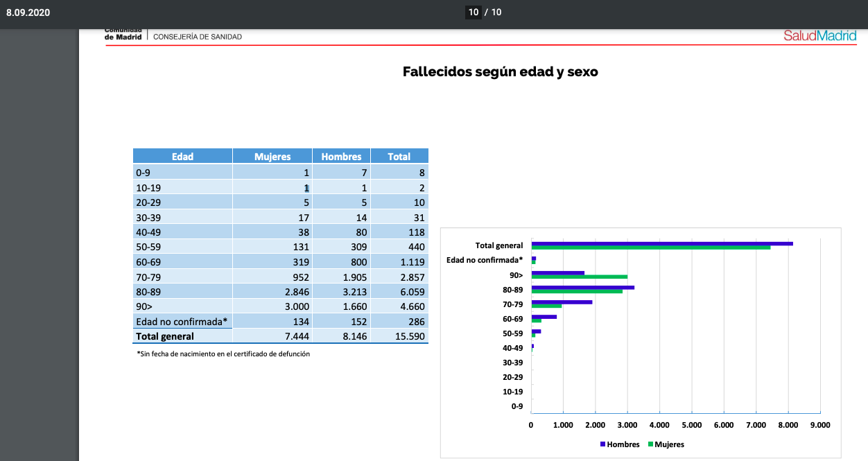Click the chart axis label Total general
868x461 pixels.
[499, 245]
